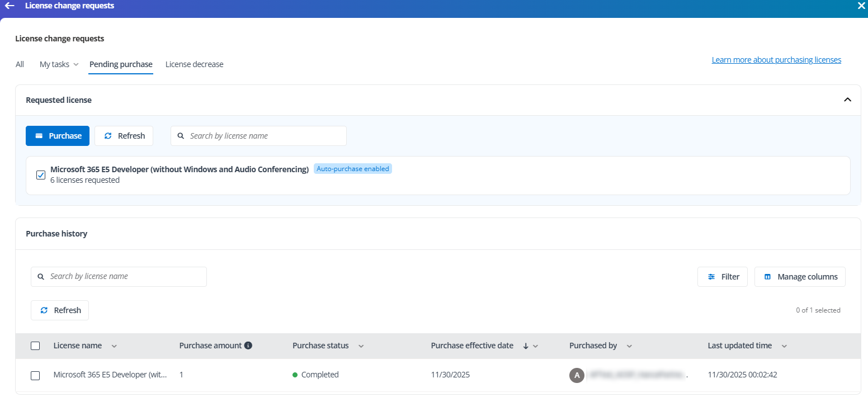Click the blue Purchase button
Screen dimensions: 868x402
[58, 136]
